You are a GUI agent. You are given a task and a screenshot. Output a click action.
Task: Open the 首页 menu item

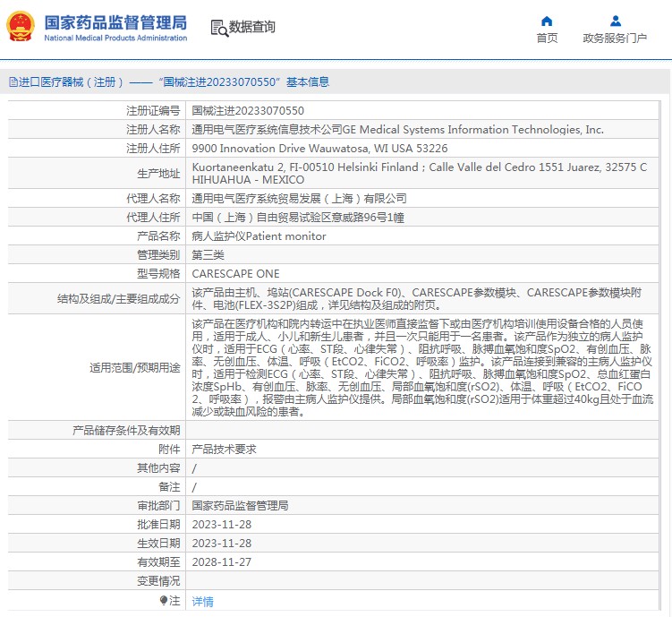(547, 38)
